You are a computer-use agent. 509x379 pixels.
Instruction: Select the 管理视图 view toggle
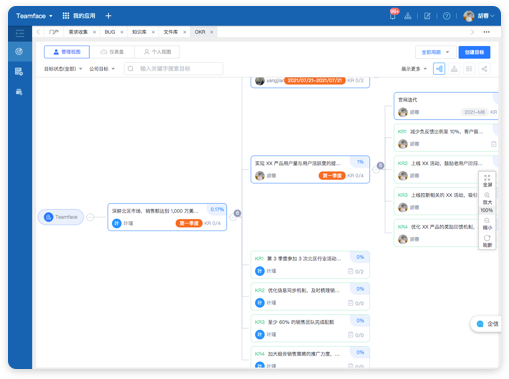(67, 52)
